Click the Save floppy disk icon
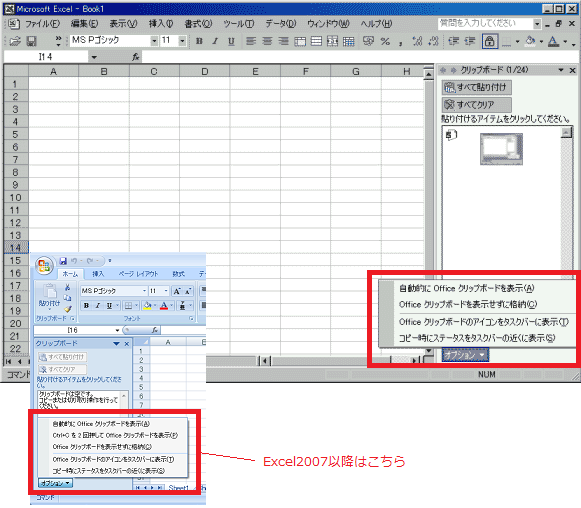This screenshot has width=581, height=508. [31, 41]
